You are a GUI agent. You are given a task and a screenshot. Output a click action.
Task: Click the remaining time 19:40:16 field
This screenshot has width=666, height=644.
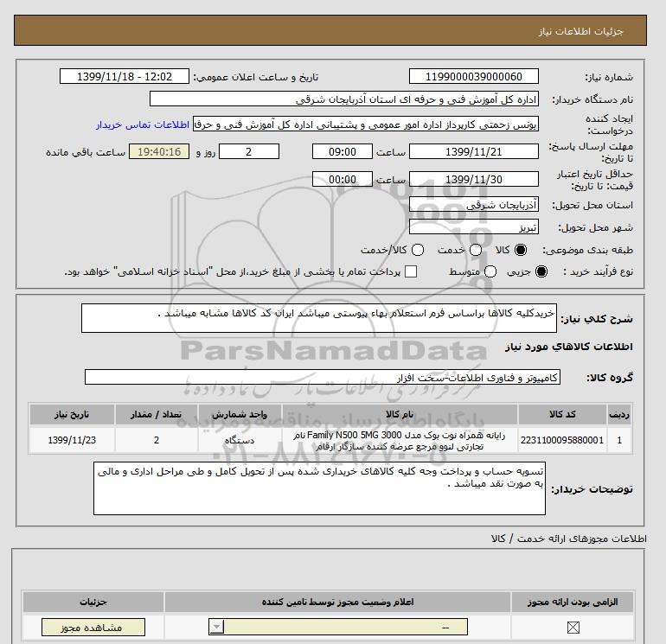point(159,151)
